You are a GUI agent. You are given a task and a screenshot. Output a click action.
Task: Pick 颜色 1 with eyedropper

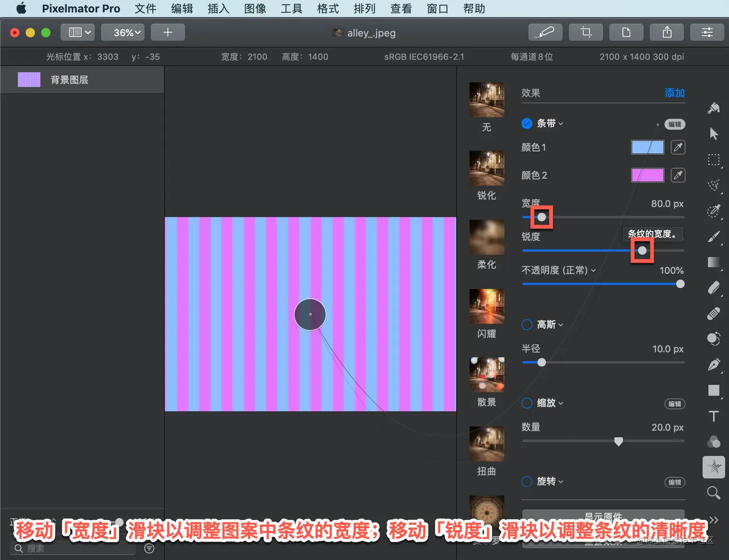(678, 147)
